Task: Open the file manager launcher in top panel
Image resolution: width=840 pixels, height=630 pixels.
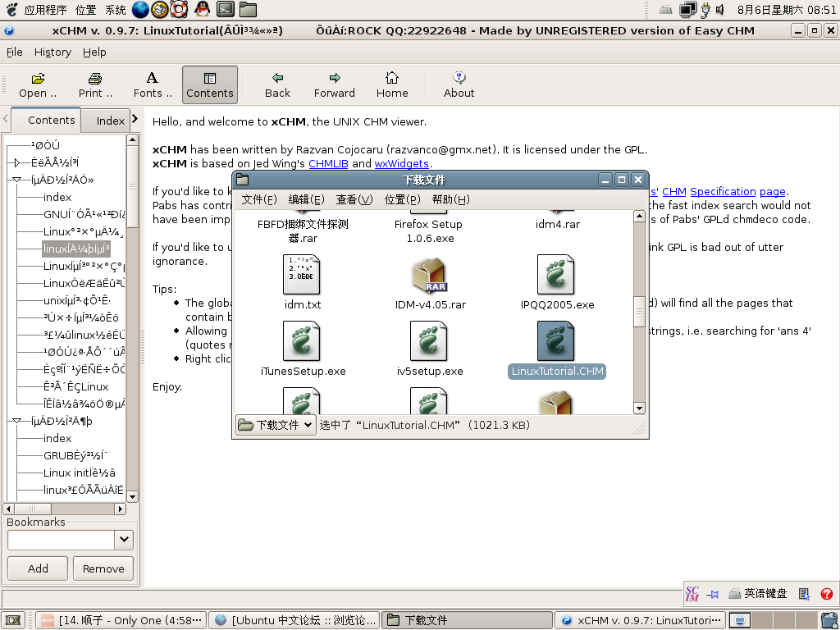Action: pyautogui.click(x=248, y=9)
